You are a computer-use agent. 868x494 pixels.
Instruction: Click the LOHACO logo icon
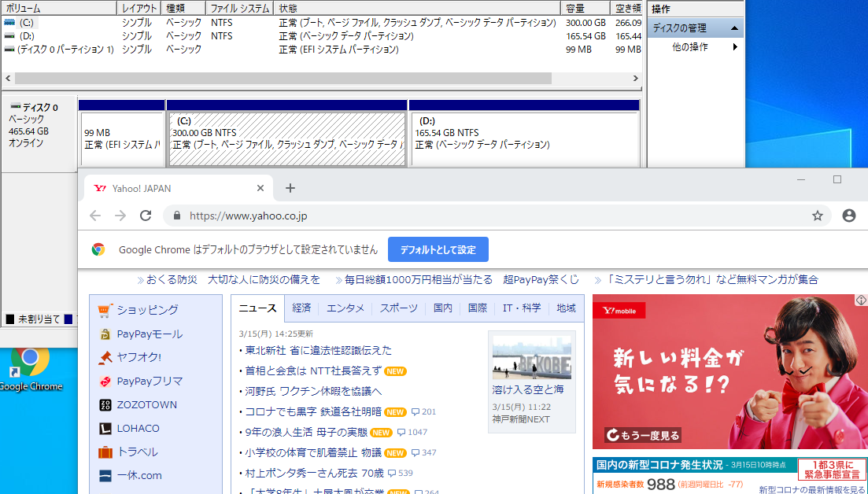tap(105, 428)
